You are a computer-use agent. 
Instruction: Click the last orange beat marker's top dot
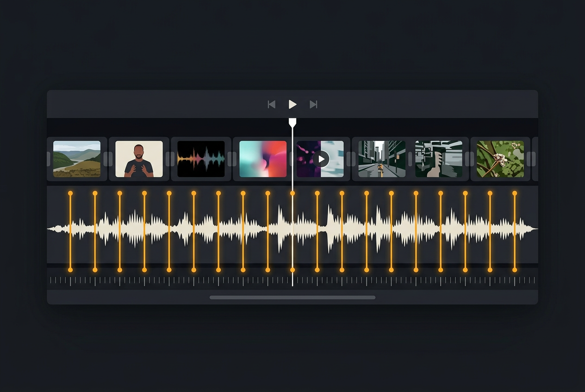click(x=515, y=193)
